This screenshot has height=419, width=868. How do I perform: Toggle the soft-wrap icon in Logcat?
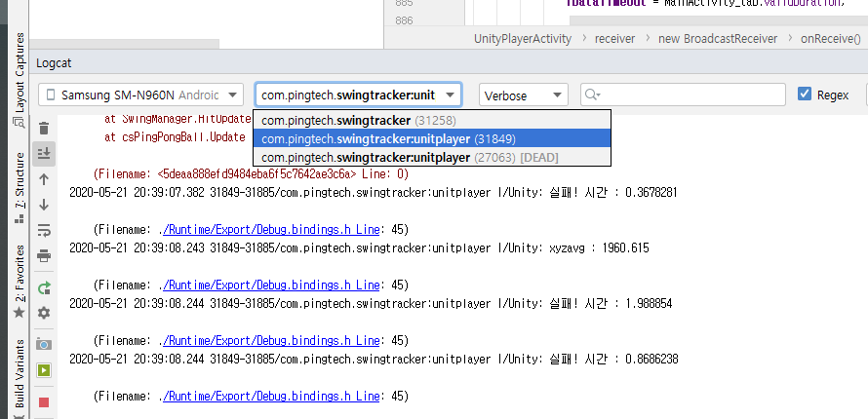pyautogui.click(x=44, y=229)
